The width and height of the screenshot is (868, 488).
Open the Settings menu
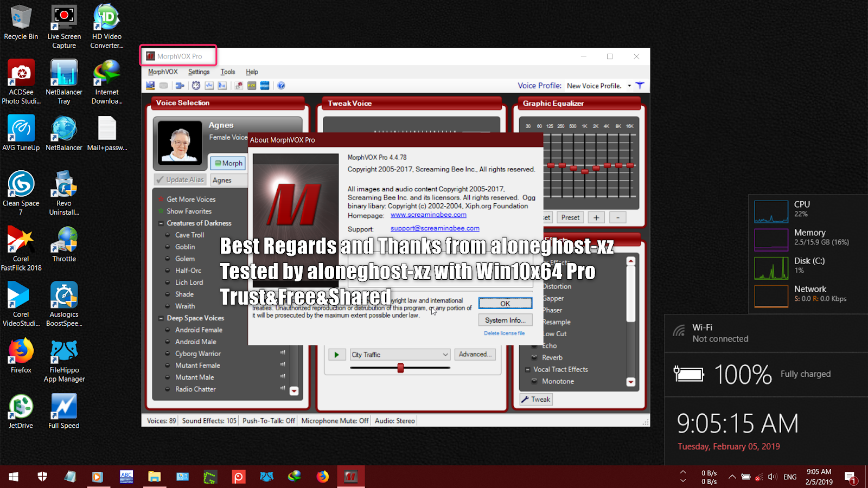[x=199, y=72]
